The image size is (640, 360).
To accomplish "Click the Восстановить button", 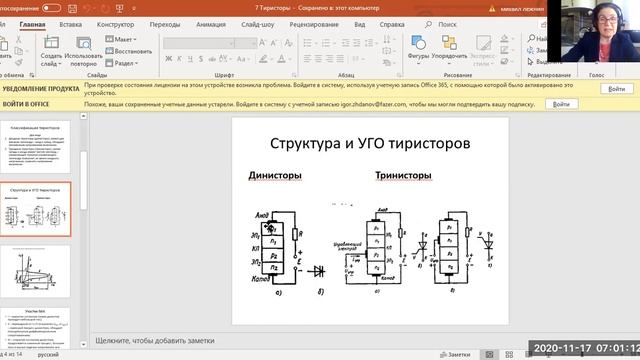I will click(128, 51).
